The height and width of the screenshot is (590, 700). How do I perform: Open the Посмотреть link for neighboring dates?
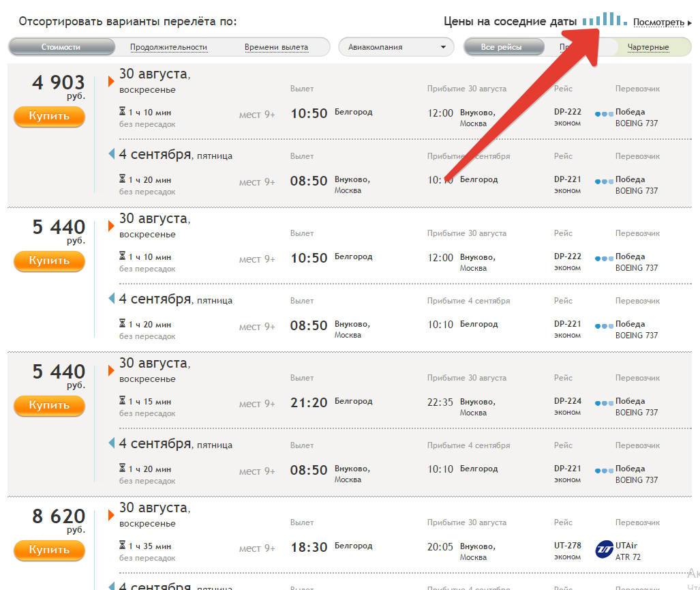[658, 23]
